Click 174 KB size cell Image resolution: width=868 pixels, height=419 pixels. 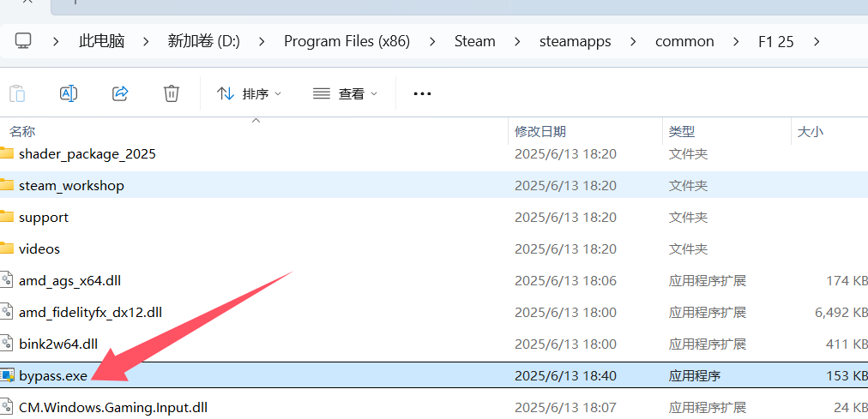tap(847, 281)
